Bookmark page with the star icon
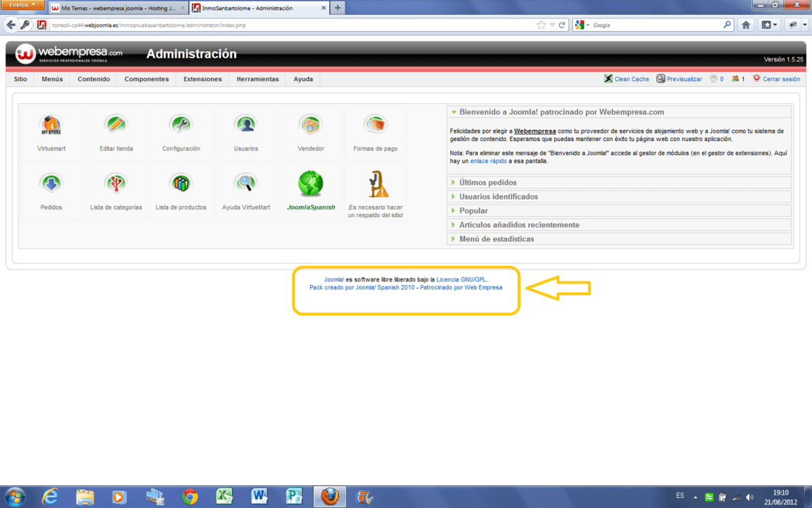 [541, 25]
